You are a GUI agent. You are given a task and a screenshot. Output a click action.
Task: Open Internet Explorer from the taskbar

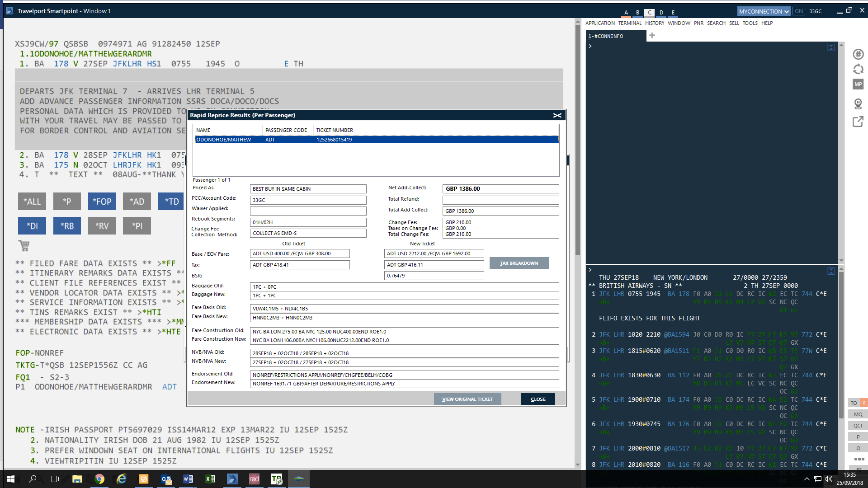tap(122, 479)
